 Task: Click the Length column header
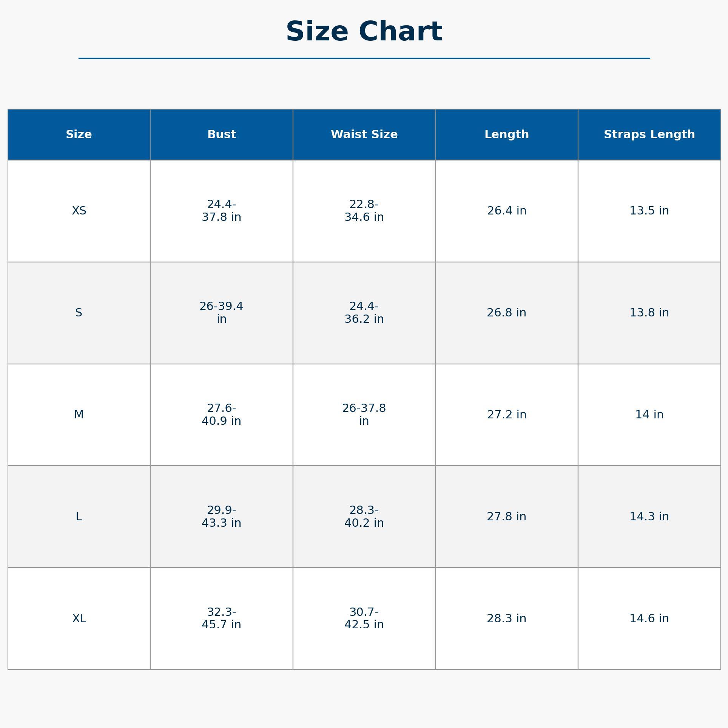(506, 134)
